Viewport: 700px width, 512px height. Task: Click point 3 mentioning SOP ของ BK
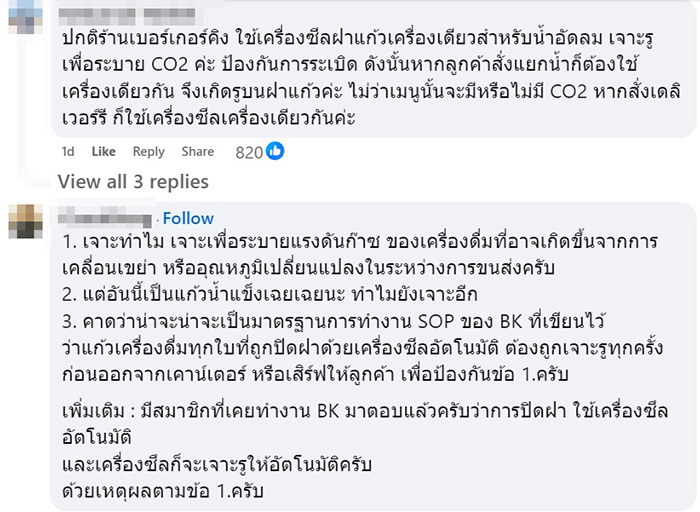pos(340,321)
